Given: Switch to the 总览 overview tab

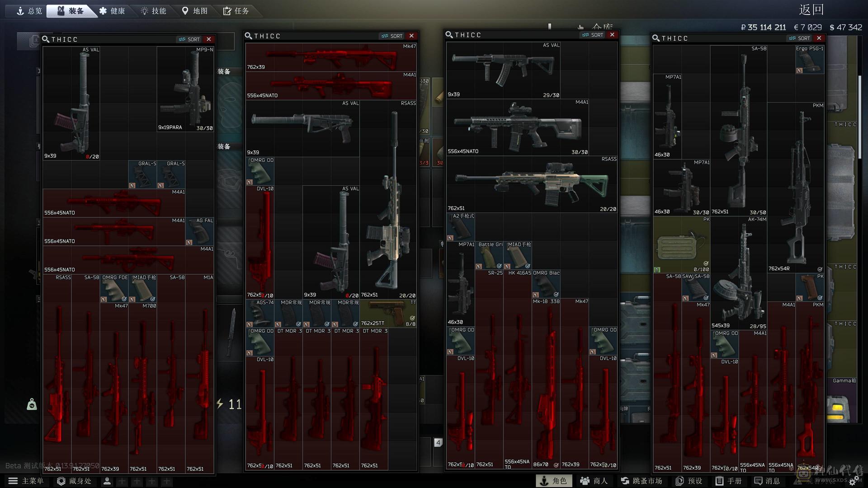Looking at the screenshot, I should pos(29,11).
